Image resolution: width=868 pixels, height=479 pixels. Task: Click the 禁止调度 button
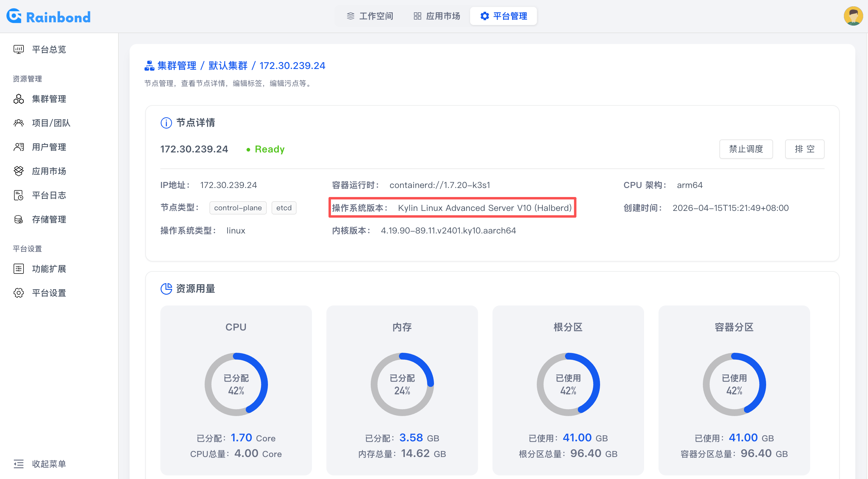pos(746,149)
